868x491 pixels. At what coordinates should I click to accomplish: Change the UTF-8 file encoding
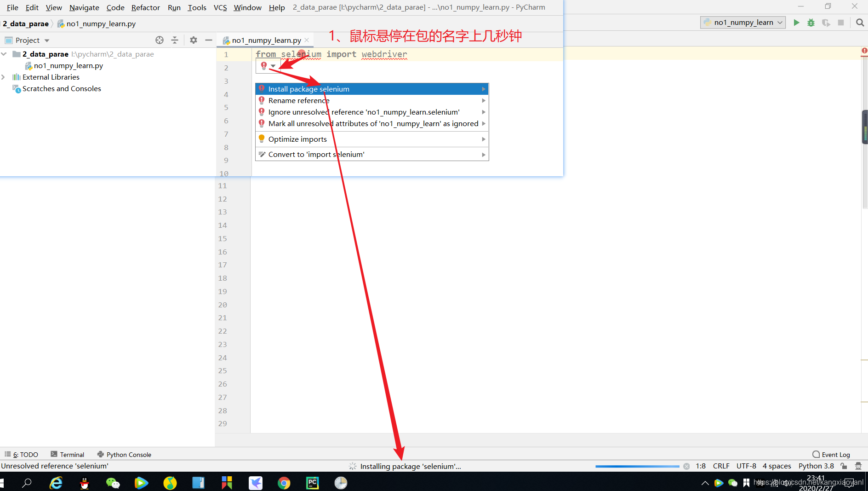pos(746,466)
